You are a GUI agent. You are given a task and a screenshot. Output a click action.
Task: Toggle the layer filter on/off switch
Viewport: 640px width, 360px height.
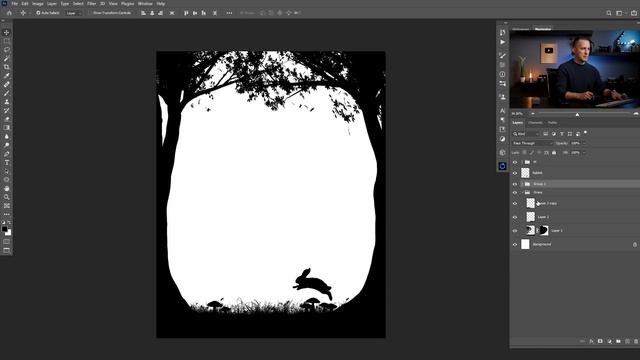coord(585,133)
